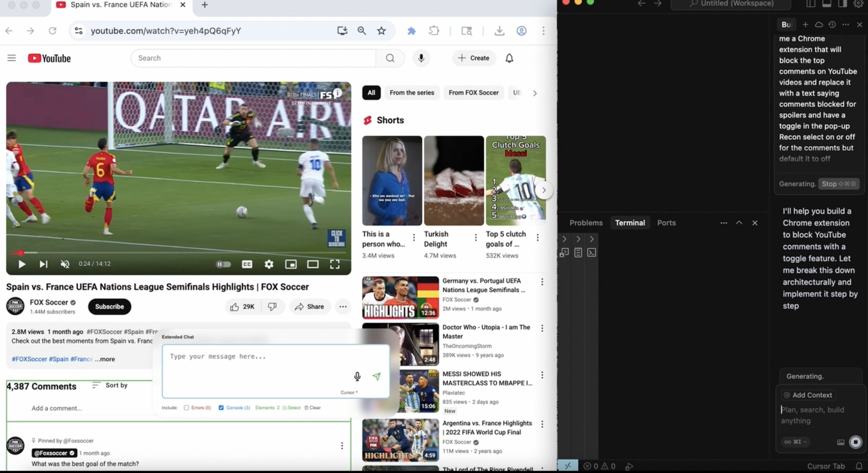Viewport: 868px width, 473px height.
Task: Click install app icon in address bar
Action: tap(342, 31)
